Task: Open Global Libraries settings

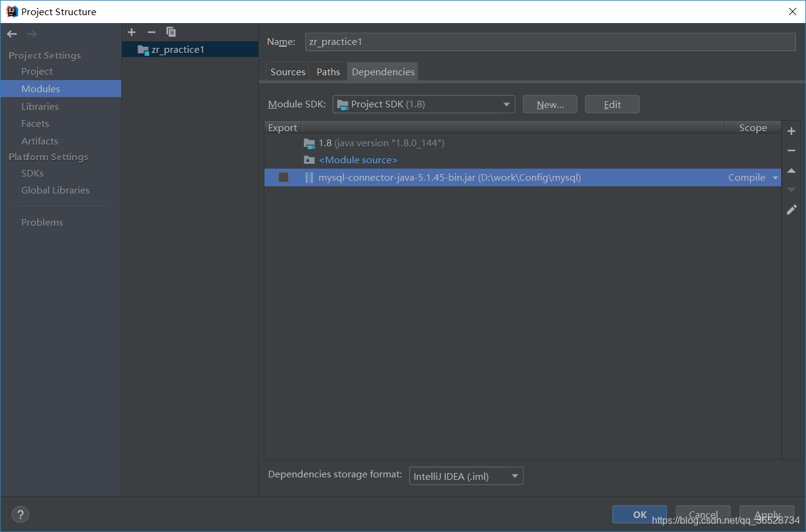Action: (55, 190)
